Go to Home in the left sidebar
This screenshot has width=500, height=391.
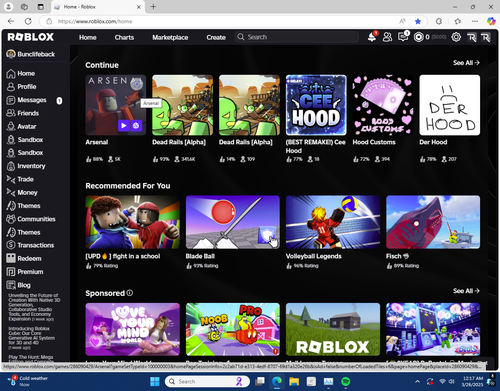point(21,73)
